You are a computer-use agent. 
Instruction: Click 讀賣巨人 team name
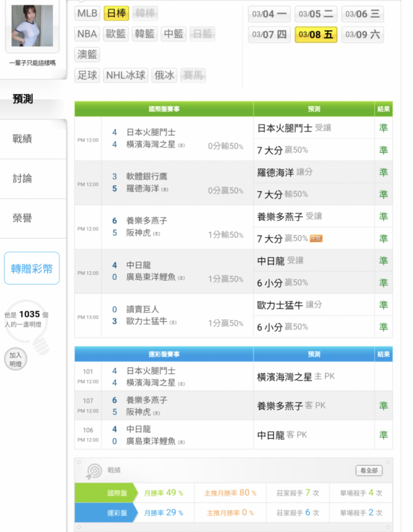[x=142, y=310]
